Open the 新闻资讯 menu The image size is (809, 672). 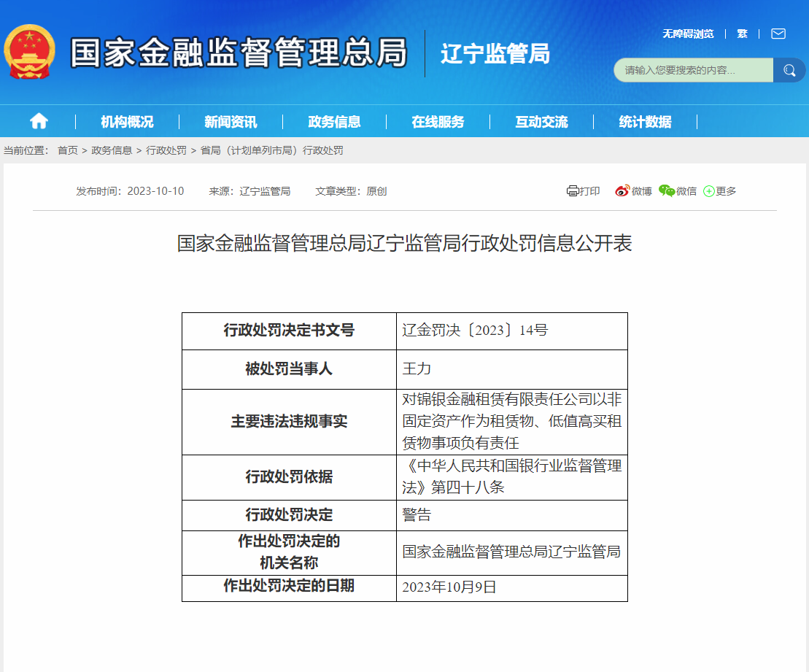pos(231,122)
